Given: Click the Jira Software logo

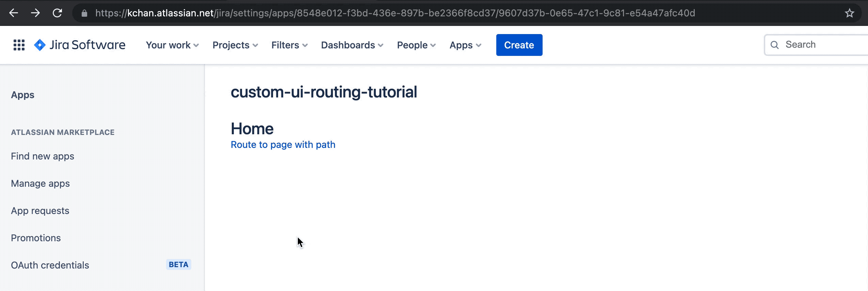Looking at the screenshot, I should (x=79, y=45).
